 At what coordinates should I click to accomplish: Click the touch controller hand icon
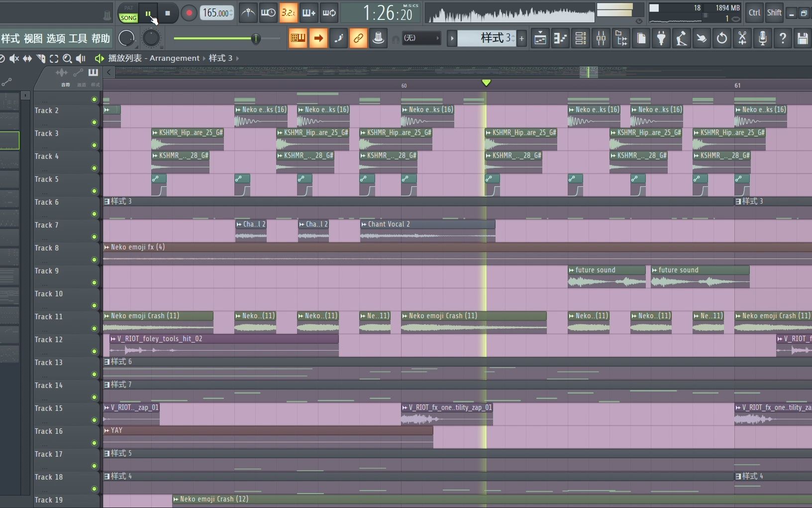[702, 38]
